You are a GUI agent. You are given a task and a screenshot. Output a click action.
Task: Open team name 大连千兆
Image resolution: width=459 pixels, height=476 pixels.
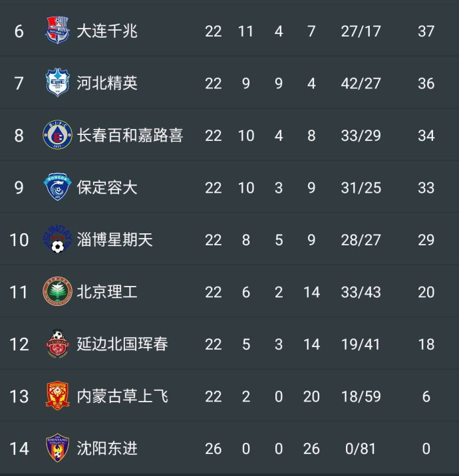click(107, 31)
